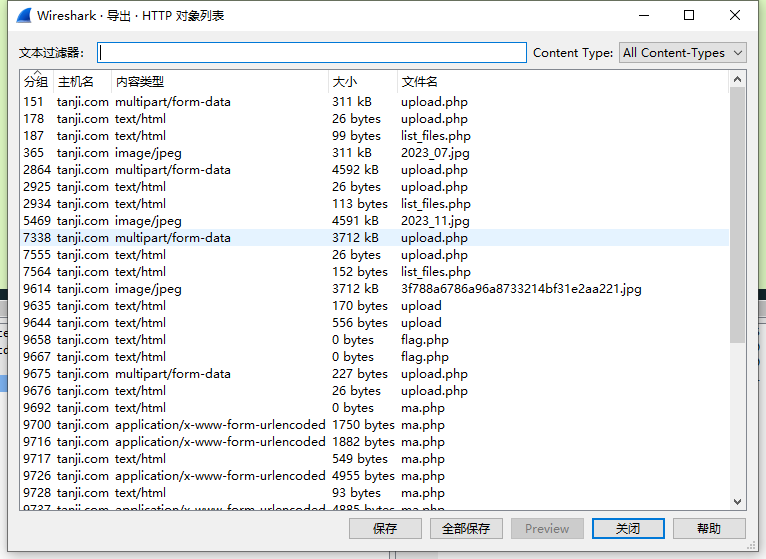Select packet 7564 list_files.php row
Viewport: 766px width, 559px height.
375,272
